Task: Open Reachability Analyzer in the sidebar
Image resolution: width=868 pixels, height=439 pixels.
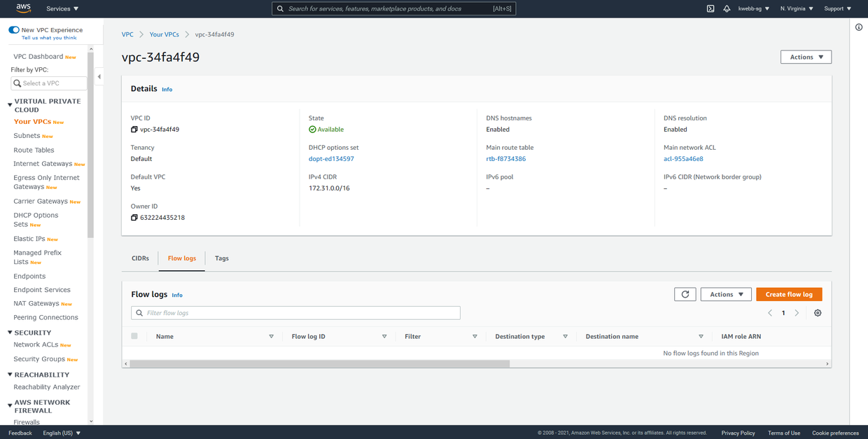Action: coord(47,387)
